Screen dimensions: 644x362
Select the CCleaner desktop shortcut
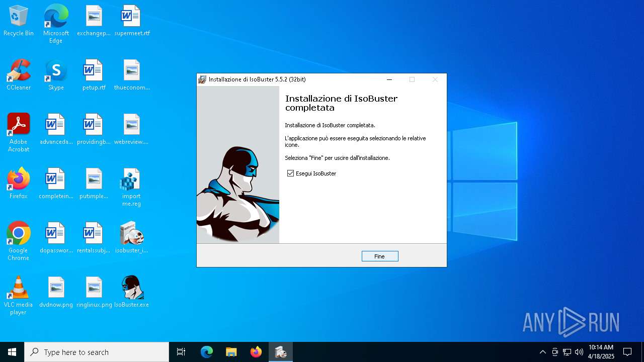point(19,75)
